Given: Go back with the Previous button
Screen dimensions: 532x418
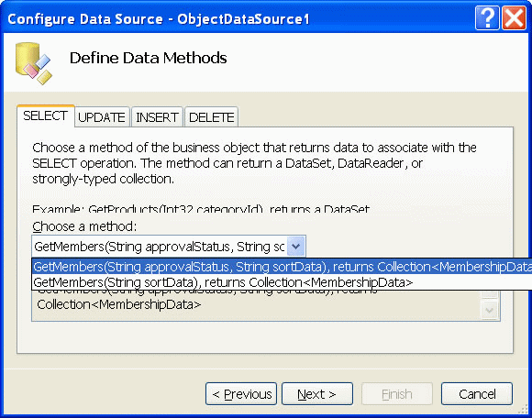Looking at the screenshot, I should pos(241,394).
